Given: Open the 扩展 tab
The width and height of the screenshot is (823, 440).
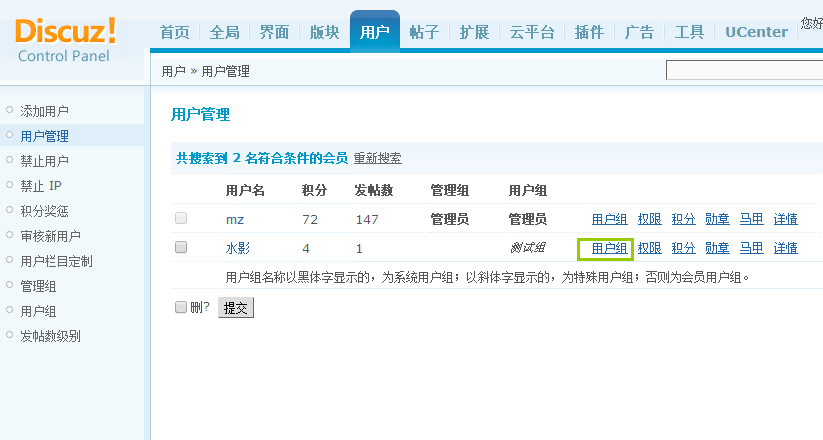Looking at the screenshot, I should click(x=474, y=32).
